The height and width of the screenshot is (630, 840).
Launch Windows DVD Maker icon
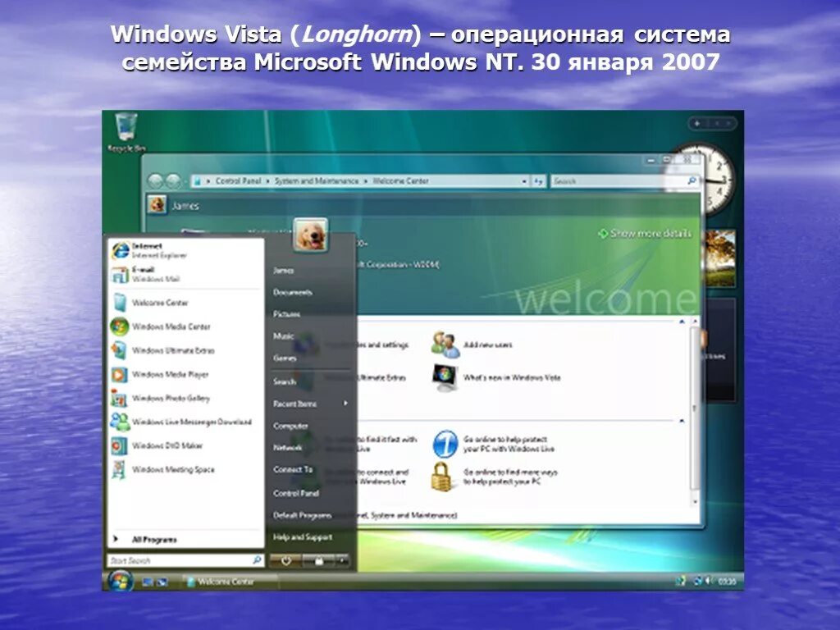(119, 445)
